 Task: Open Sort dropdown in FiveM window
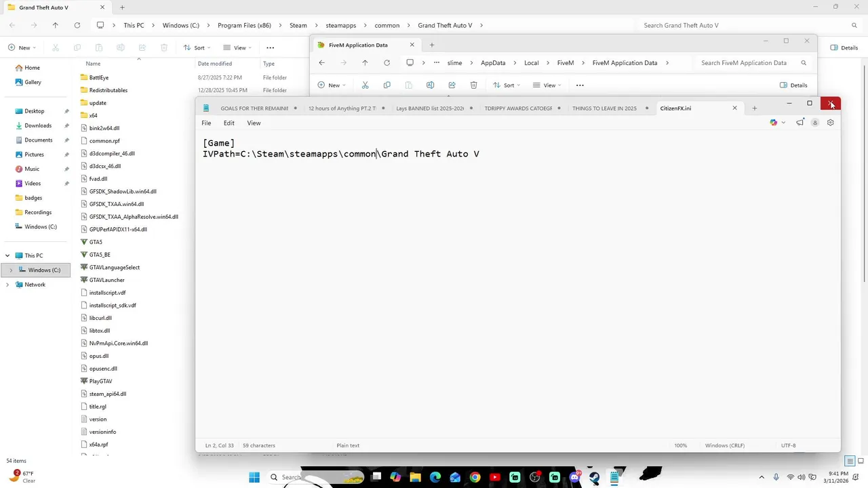click(507, 85)
